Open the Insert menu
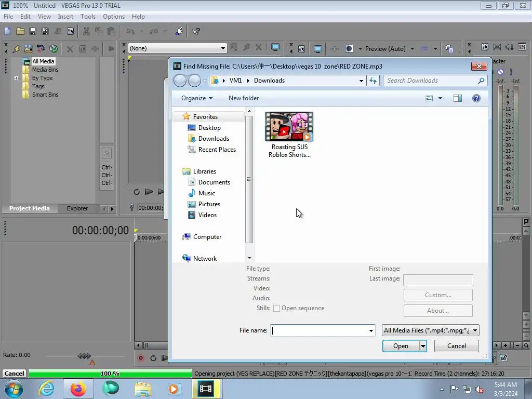 [65, 17]
